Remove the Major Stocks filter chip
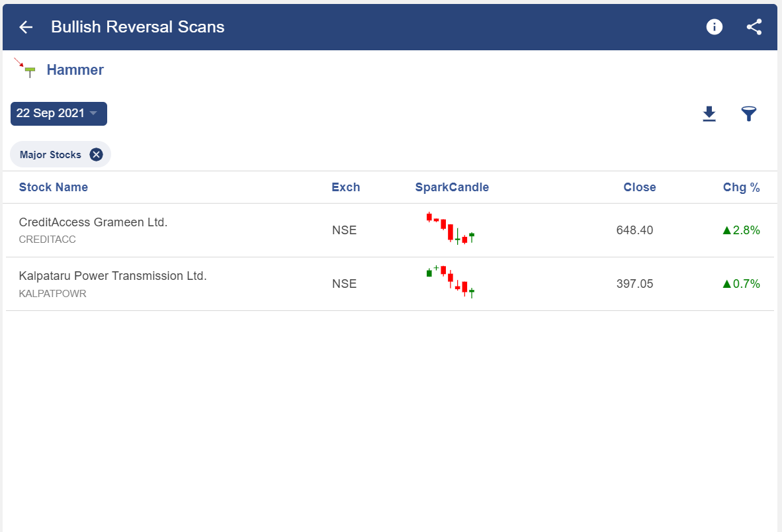782x532 pixels. pyautogui.click(x=96, y=155)
